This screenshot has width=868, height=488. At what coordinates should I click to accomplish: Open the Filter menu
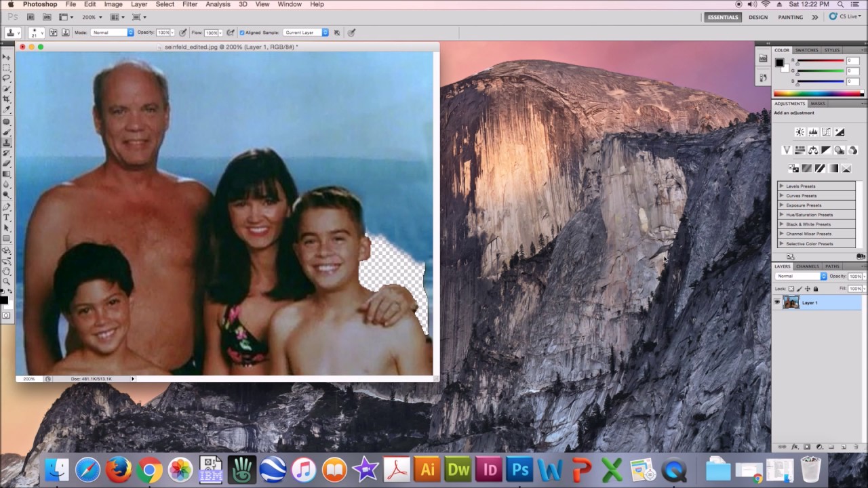coord(190,4)
